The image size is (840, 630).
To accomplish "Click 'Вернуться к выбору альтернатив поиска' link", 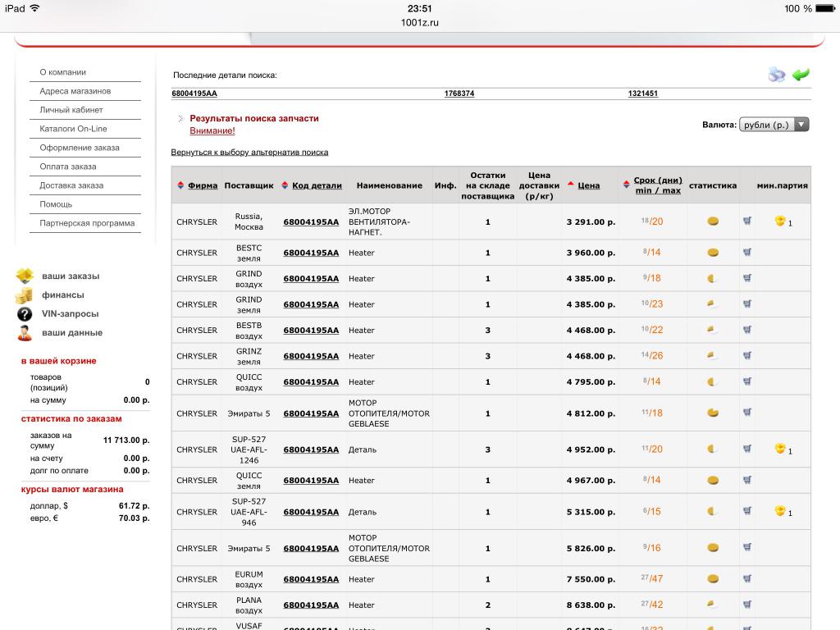I will [x=249, y=152].
